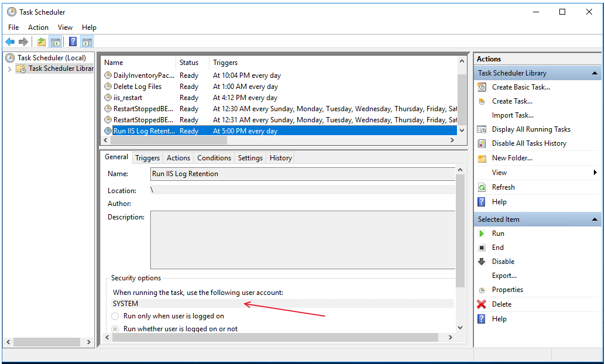Open the View submenu in Actions pane
The width and height of the screenshot is (605, 364).
[499, 172]
